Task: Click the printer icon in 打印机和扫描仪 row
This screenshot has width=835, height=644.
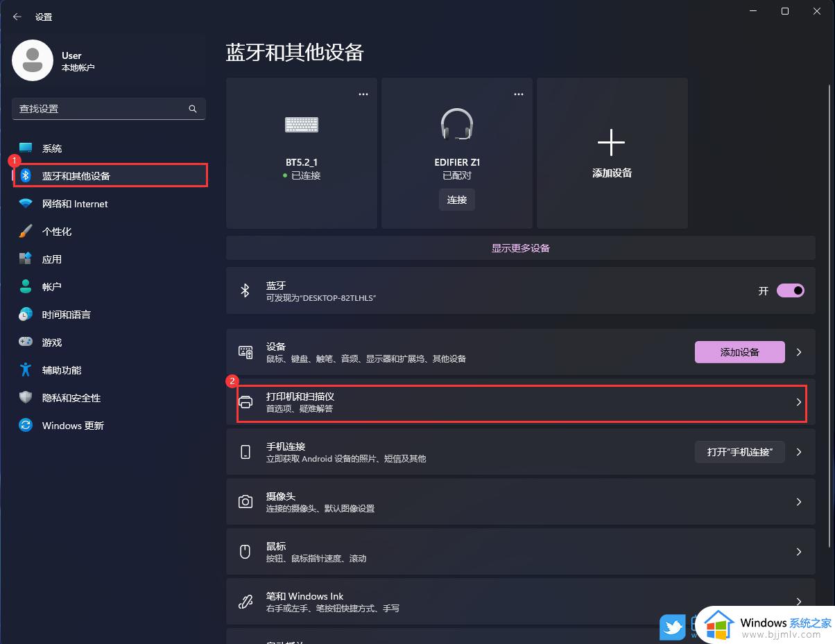Action: click(x=246, y=402)
